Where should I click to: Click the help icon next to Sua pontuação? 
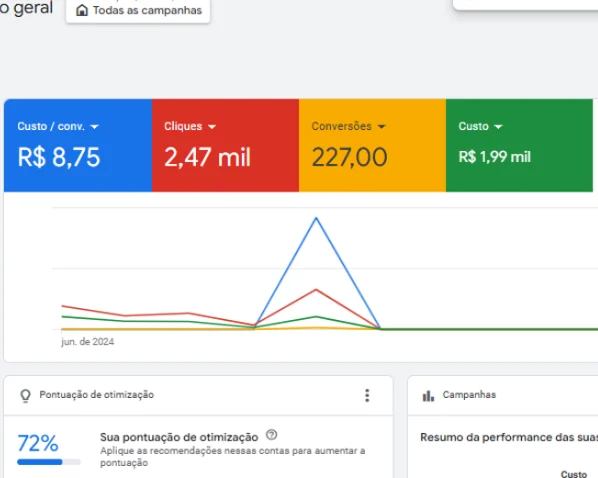(x=272, y=435)
